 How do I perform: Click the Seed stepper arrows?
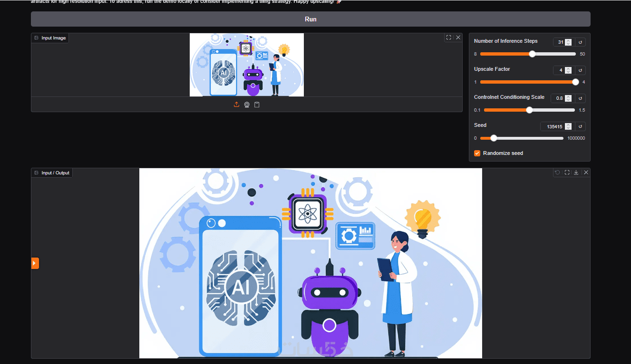(x=568, y=126)
